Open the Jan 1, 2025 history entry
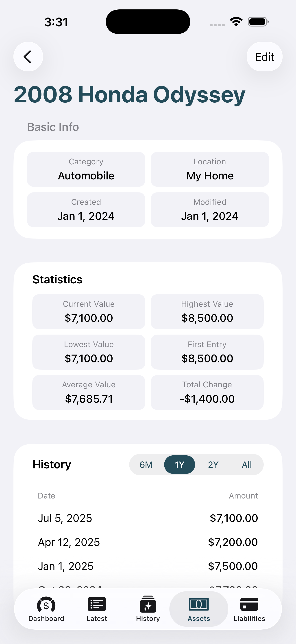This screenshot has height=644, width=296. click(148, 566)
